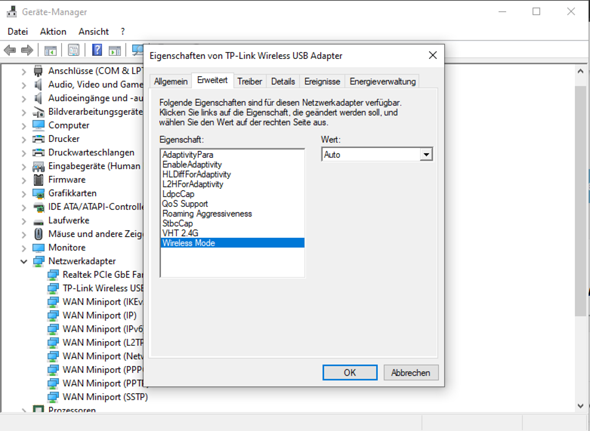Select the Netzwerkadapter category icon
The width and height of the screenshot is (590, 431).
coord(38,261)
